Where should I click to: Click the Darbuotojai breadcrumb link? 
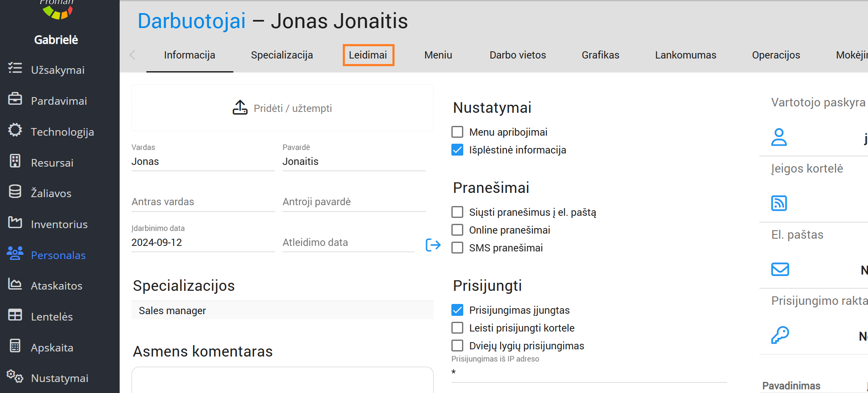[191, 21]
